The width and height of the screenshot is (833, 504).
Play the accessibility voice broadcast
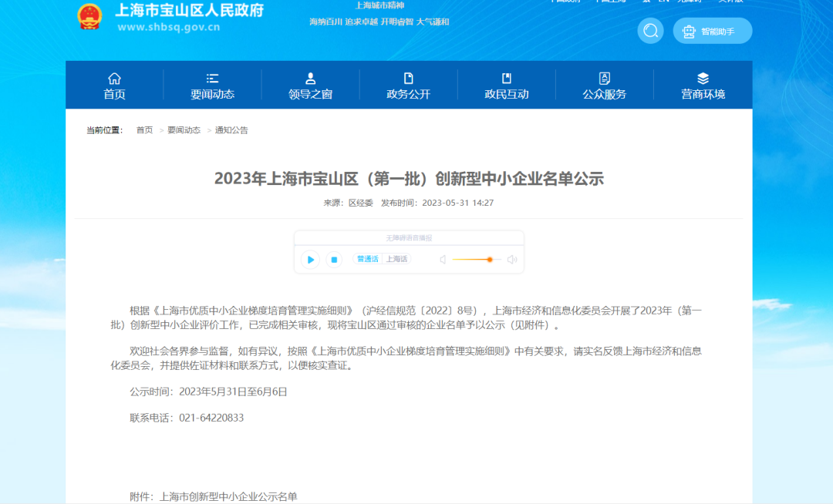[310, 260]
